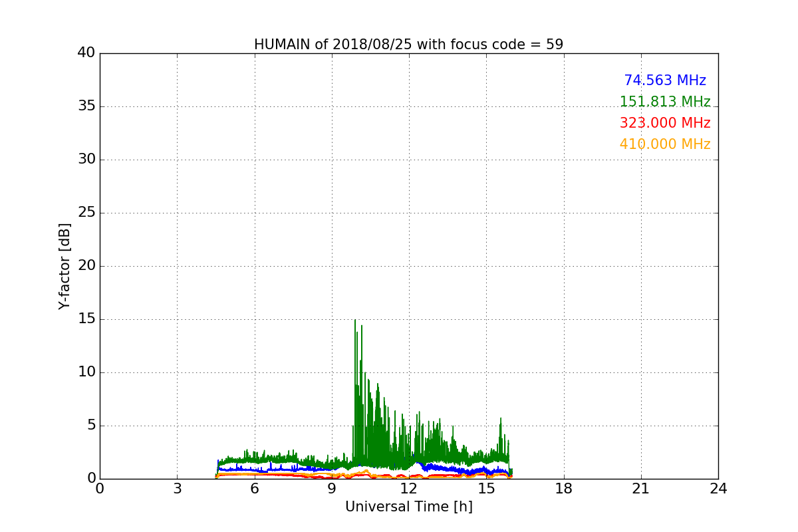The width and height of the screenshot is (798, 532).
Task: Click the Universal Time [h] axis label
Action: click(408, 507)
